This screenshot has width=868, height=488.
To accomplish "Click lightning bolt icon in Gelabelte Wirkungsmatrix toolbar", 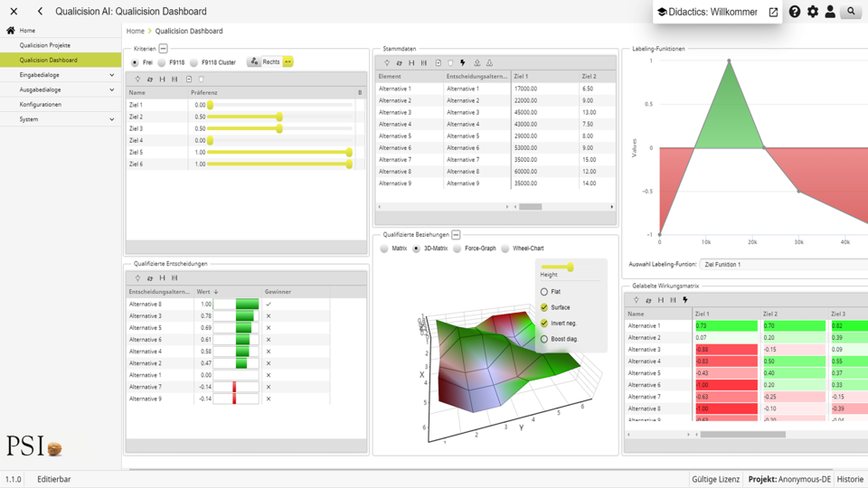I will coord(685,300).
